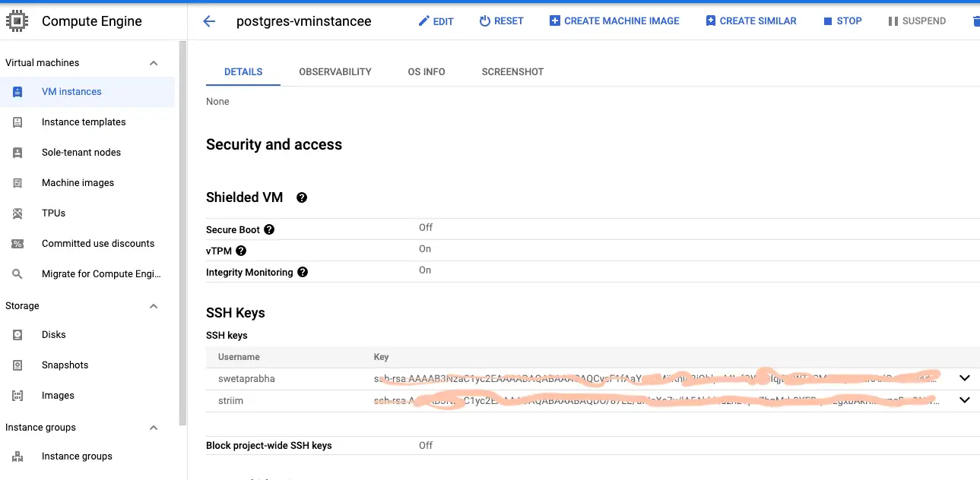The height and width of the screenshot is (480, 980).
Task: Click the Compute Engine chip logo
Action: coord(17,21)
